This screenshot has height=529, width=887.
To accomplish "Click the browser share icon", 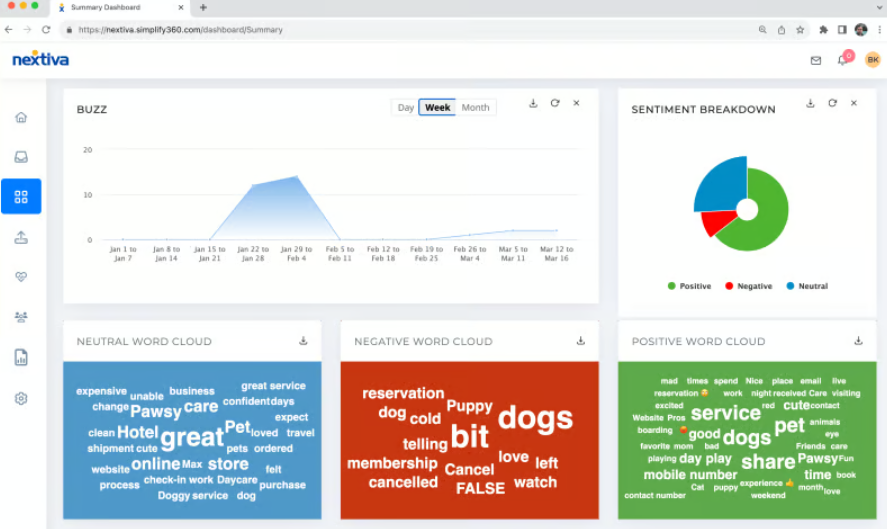I will click(781, 29).
